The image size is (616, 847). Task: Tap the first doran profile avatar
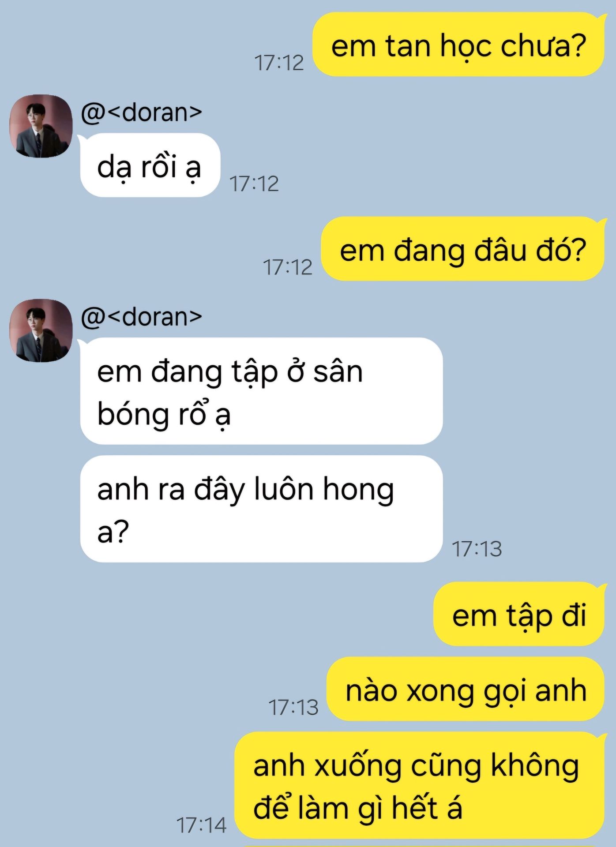(41, 126)
